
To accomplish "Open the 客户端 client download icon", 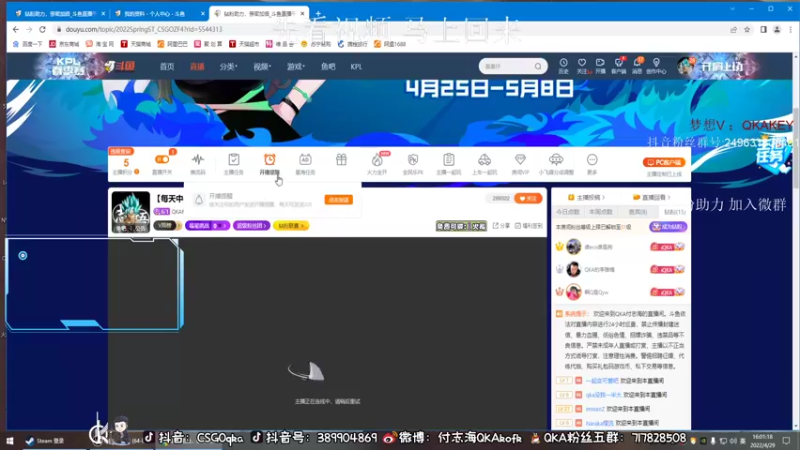I will coord(619,63).
